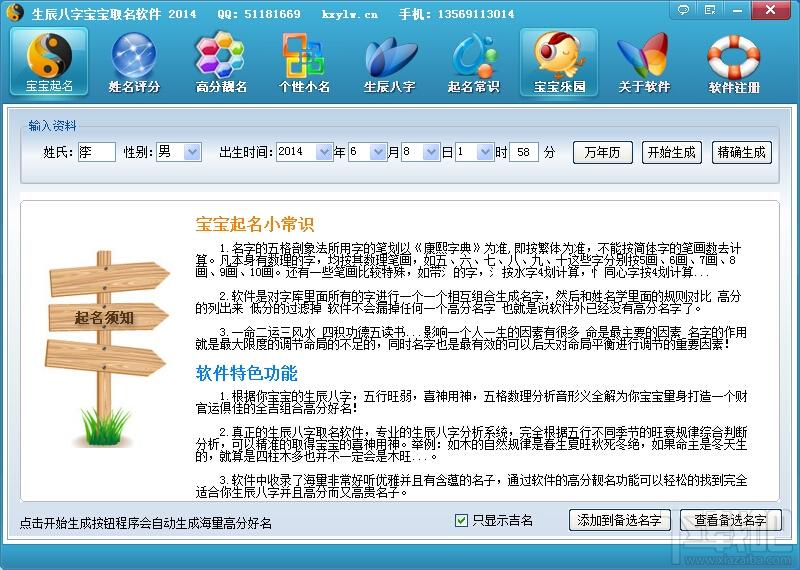This screenshot has height=570, width=800.
Task: Click the minutes input field showing 58
Action: point(524,152)
